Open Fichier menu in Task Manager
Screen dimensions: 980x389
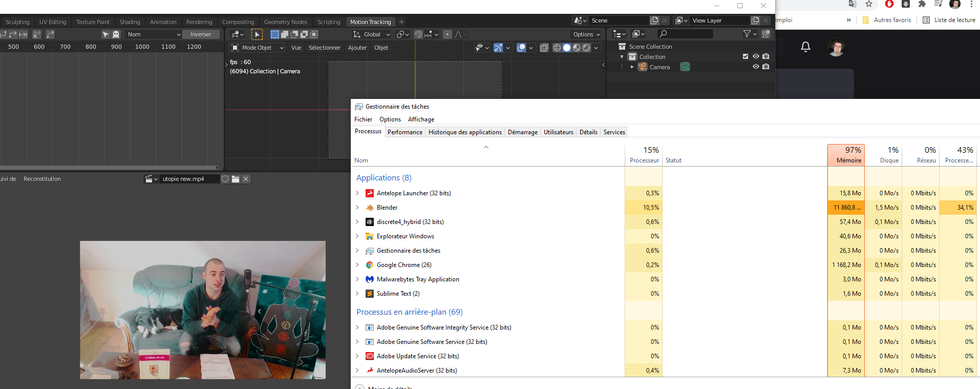point(363,119)
